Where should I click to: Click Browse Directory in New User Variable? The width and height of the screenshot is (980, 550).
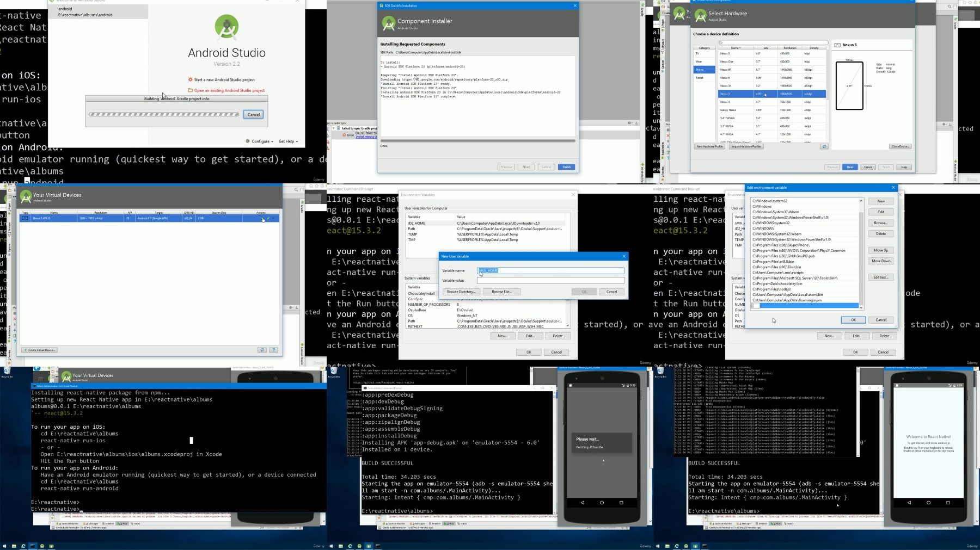click(461, 292)
